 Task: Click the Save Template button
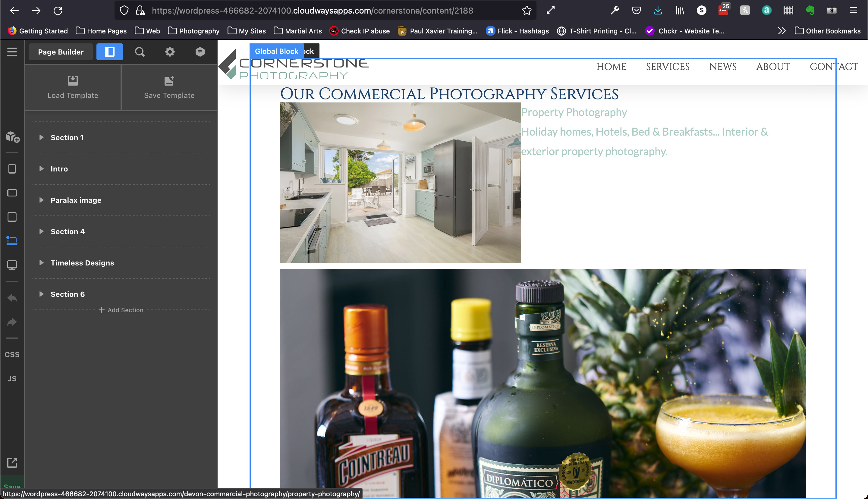pos(169,87)
